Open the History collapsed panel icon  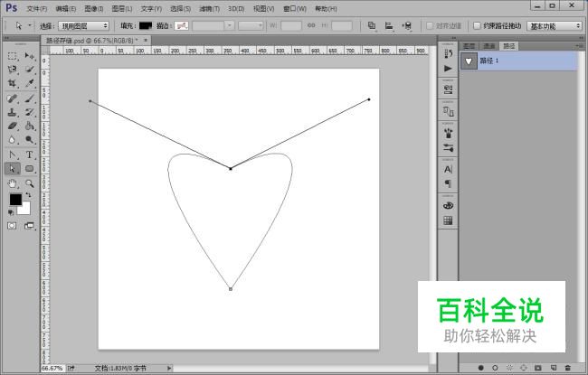coord(448,54)
